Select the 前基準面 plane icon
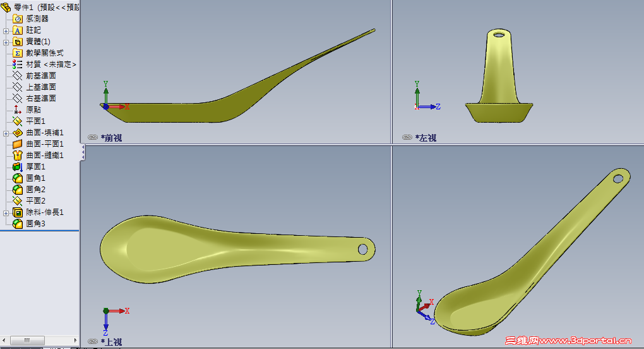This screenshot has height=349, width=644. pyautogui.click(x=17, y=76)
